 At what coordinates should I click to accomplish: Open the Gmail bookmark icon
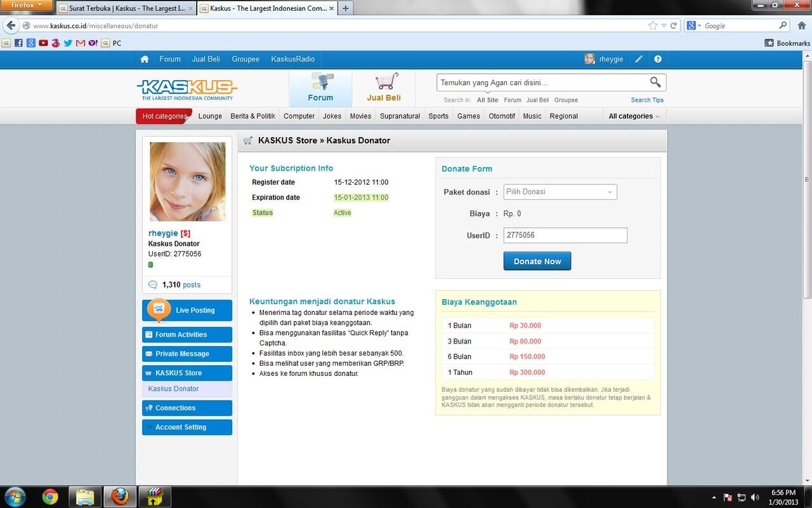80,43
